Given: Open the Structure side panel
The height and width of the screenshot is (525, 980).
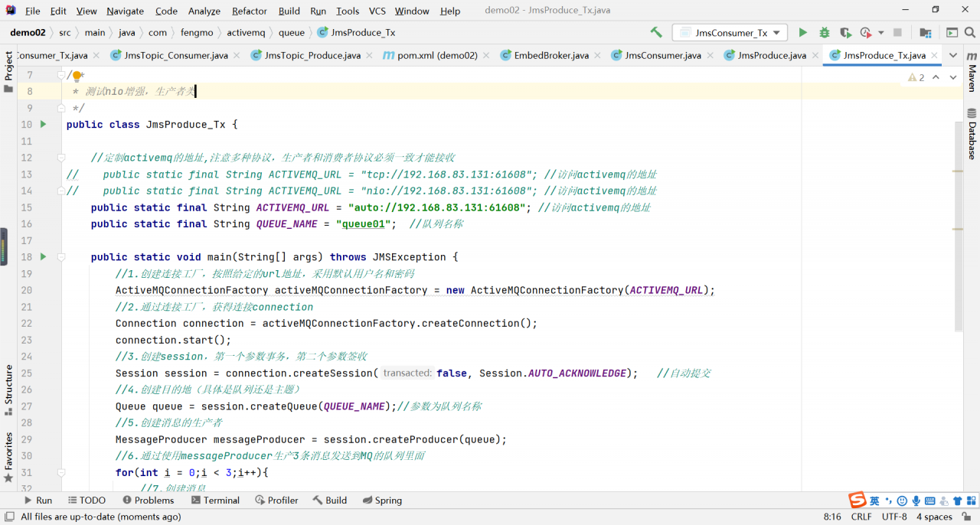Looking at the screenshot, I should (x=8, y=390).
